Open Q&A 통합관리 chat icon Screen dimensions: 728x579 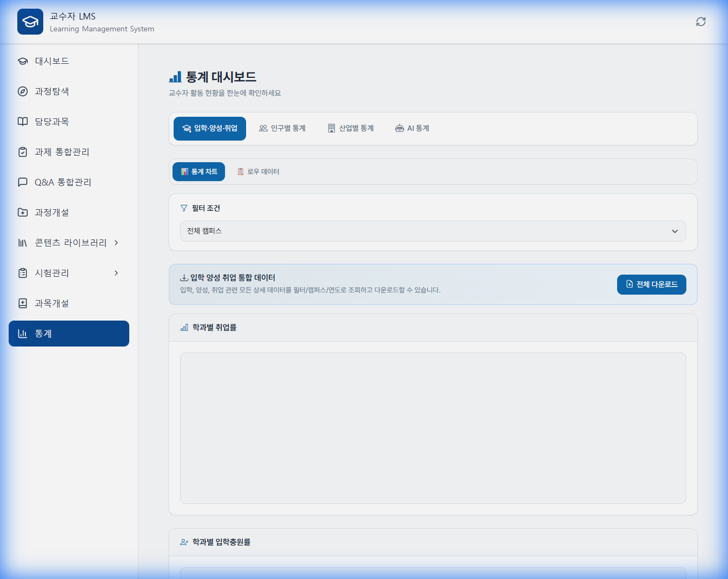pyautogui.click(x=23, y=182)
